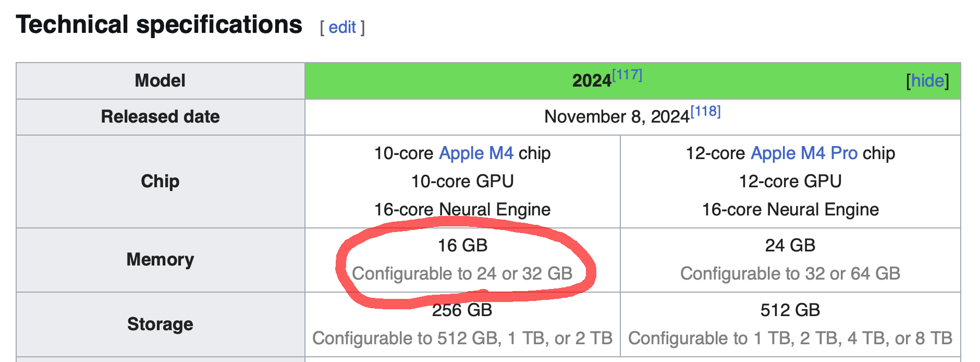Select the Chip row label
The height and width of the screenshot is (362, 980).
[x=160, y=181]
